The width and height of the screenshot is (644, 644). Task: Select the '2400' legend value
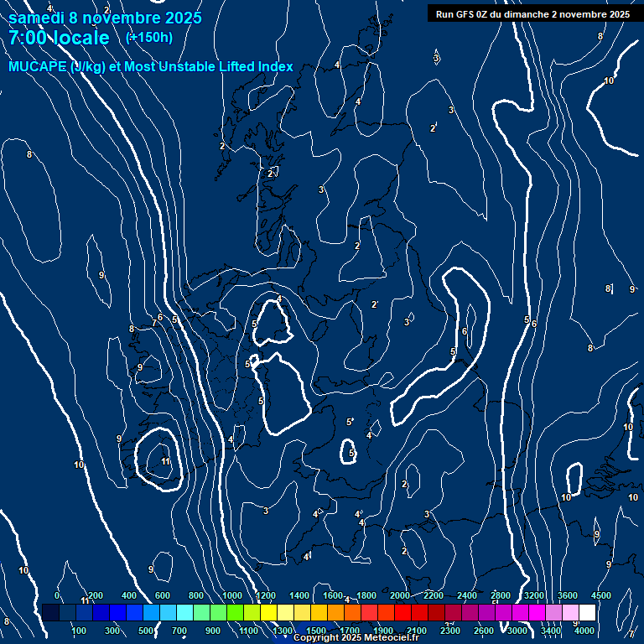click(467, 595)
